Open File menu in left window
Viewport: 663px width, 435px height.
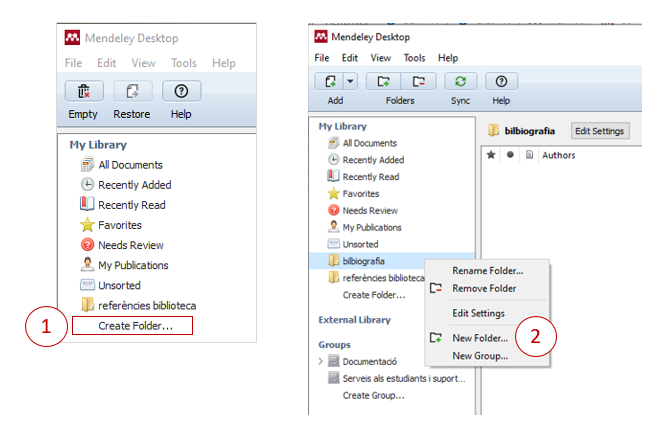click(73, 63)
